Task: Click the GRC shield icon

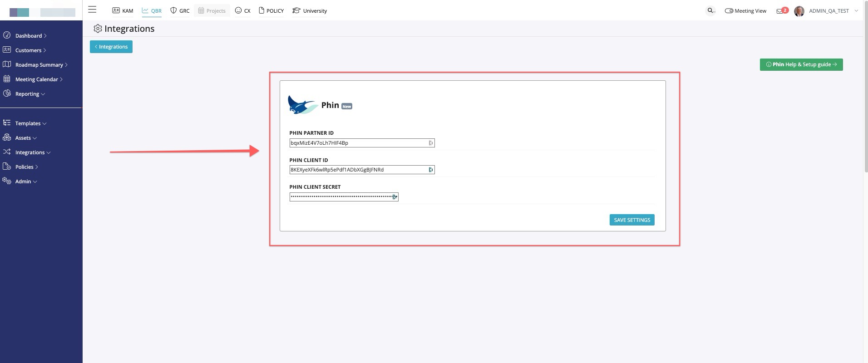Action: [x=173, y=10]
